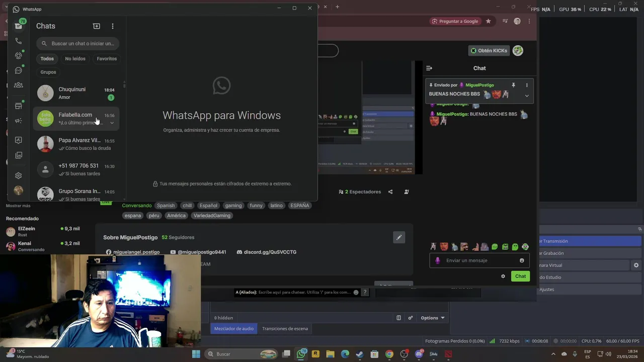Open Virtual Camera settings gear in OBS
Image resolution: width=644 pixels, height=362 pixels.
636,265
